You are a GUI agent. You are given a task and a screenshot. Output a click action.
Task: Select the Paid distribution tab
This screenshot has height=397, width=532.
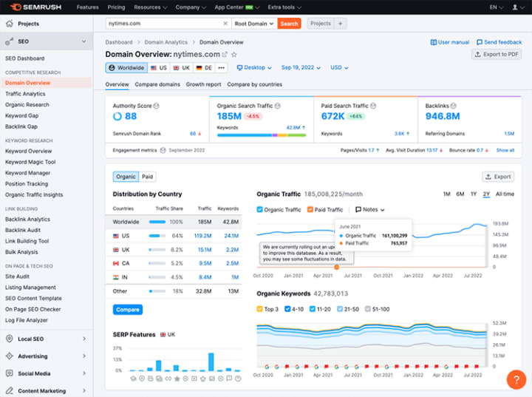click(148, 177)
